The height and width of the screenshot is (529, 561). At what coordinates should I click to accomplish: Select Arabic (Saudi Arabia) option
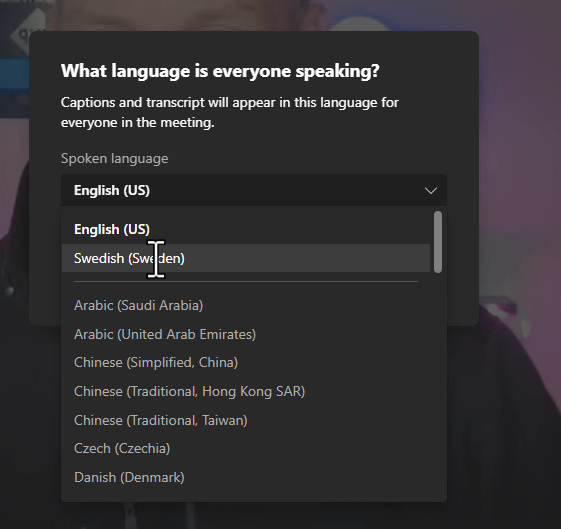coord(246,305)
